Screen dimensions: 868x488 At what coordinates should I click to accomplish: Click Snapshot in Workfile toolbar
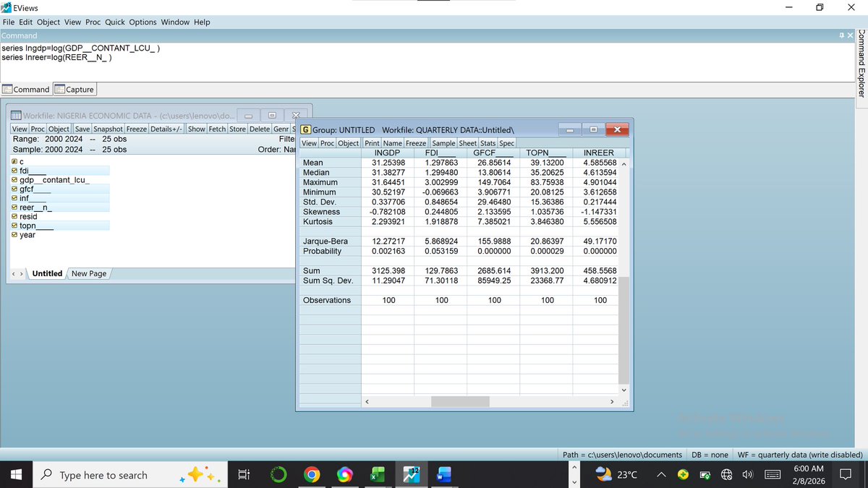109,129
